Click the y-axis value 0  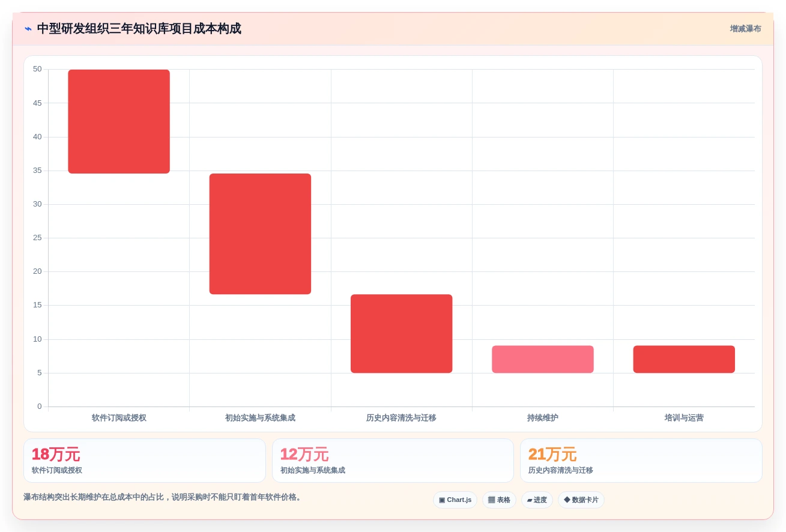point(40,407)
